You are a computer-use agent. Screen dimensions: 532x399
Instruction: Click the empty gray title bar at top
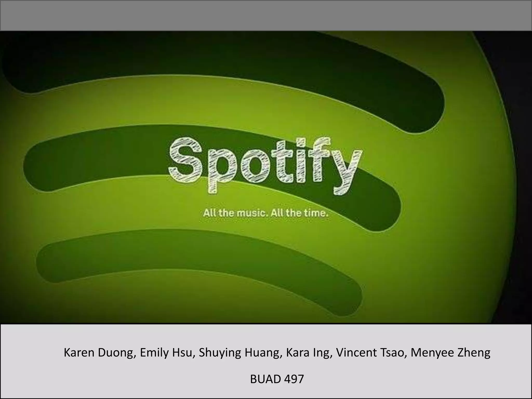(266, 15)
